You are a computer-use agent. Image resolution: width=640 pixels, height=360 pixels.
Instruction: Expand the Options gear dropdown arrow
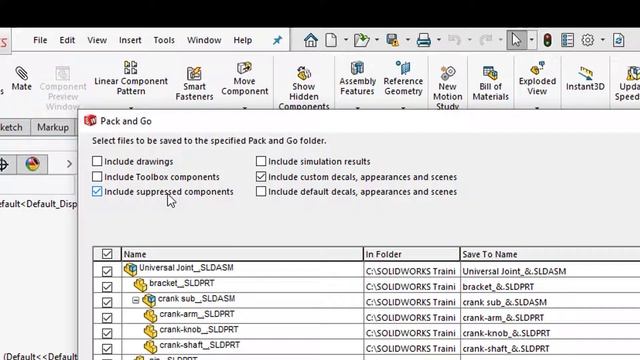(602, 40)
